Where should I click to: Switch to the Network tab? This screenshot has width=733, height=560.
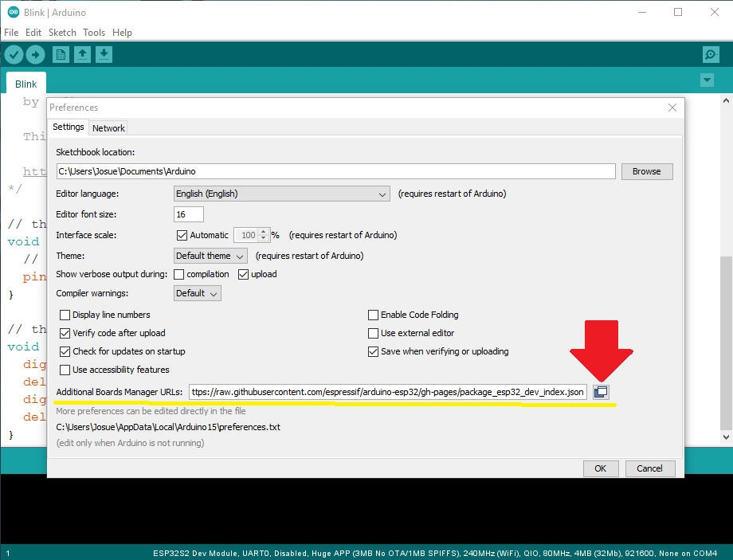tap(108, 128)
